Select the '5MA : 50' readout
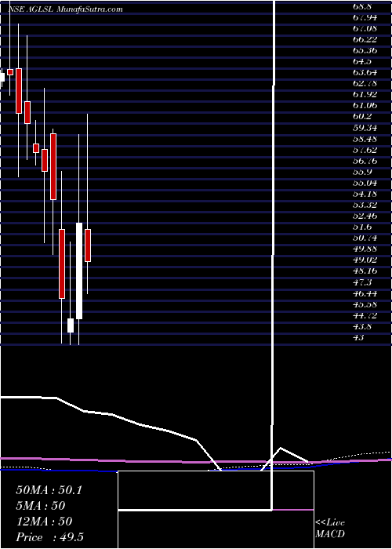The height and width of the screenshot is (549, 392). [41, 506]
